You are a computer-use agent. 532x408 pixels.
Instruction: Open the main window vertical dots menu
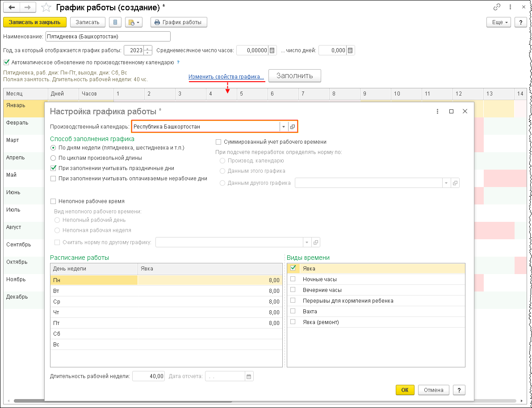(x=510, y=7)
